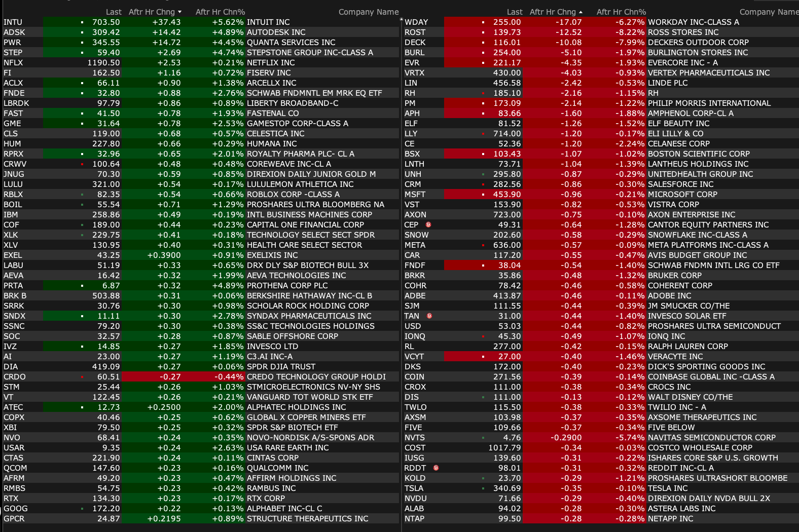The image size is (799, 532).
Task: Select the MSFT ticker in losers list
Action: 415,195
